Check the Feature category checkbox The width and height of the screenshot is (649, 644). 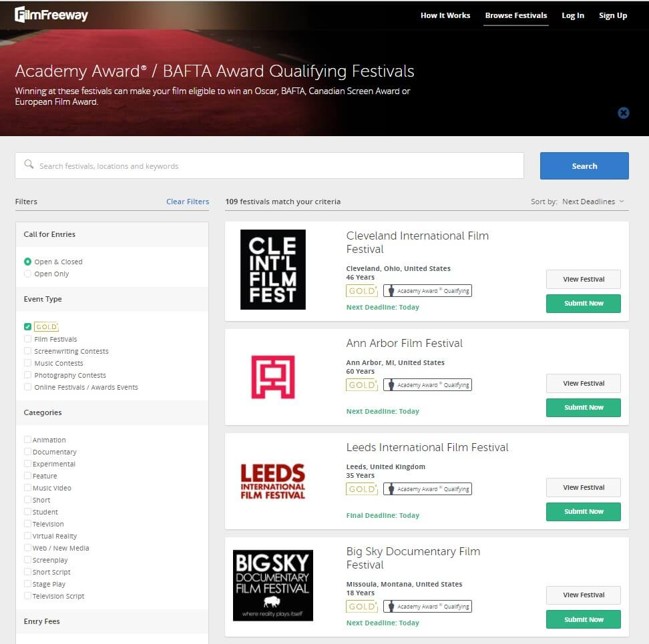point(28,475)
